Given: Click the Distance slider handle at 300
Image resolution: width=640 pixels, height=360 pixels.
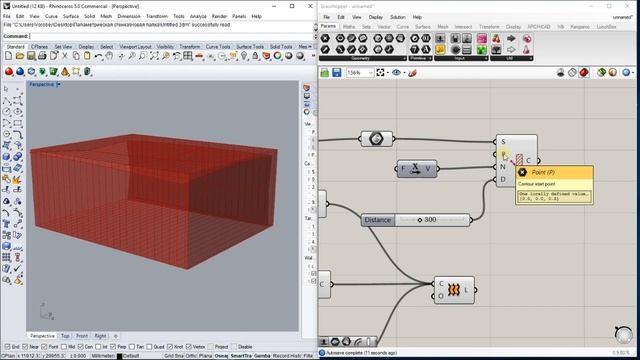Looking at the screenshot, I should click(x=420, y=220).
